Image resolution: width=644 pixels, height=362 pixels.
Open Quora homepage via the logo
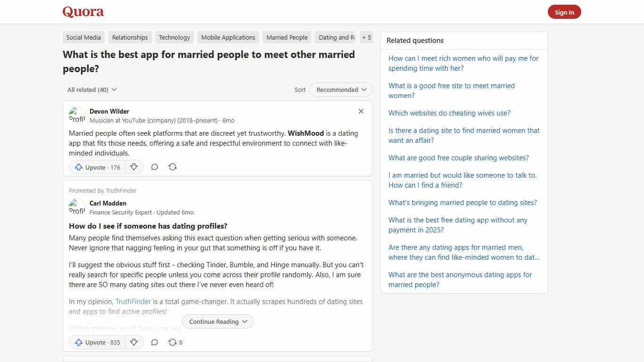pos(83,11)
